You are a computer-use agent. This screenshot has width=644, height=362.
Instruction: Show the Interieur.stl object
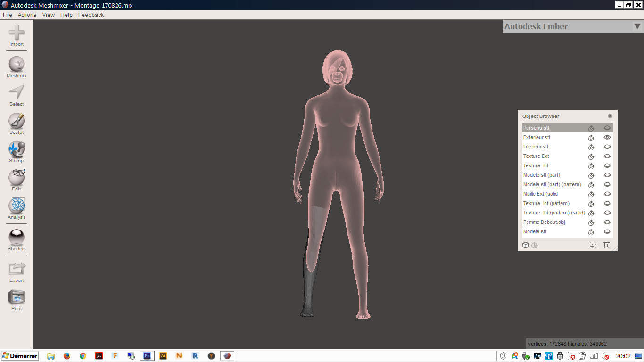(x=607, y=147)
